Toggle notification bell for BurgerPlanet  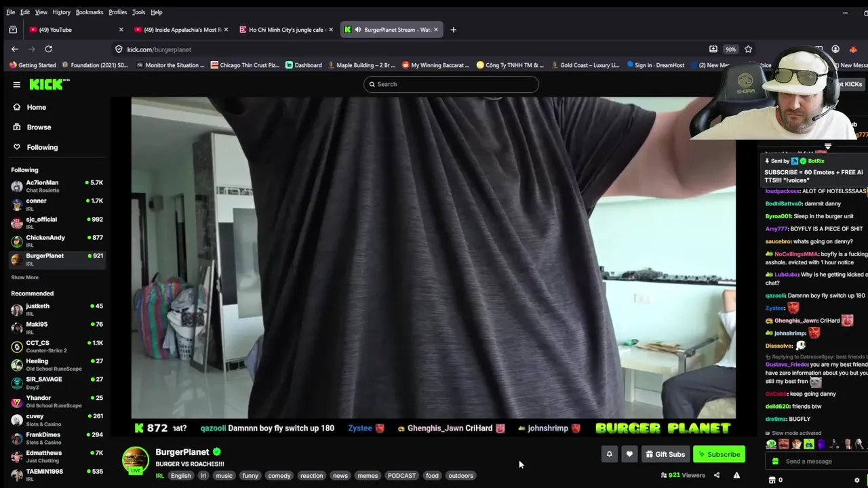click(609, 454)
